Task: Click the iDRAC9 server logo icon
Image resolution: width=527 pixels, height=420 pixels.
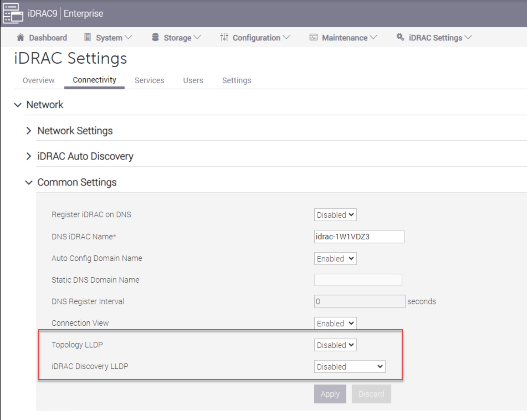Action: tap(13, 13)
